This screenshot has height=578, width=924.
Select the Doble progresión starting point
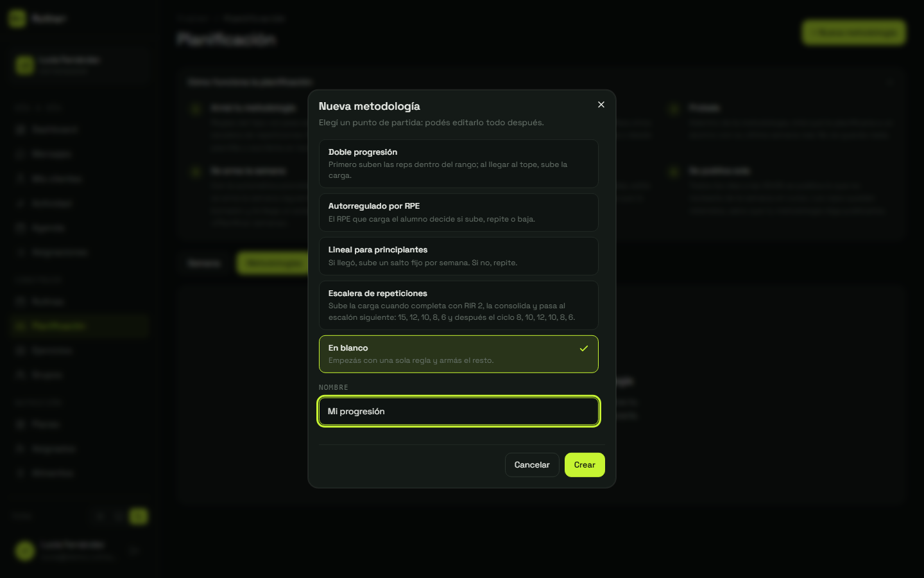(x=459, y=164)
